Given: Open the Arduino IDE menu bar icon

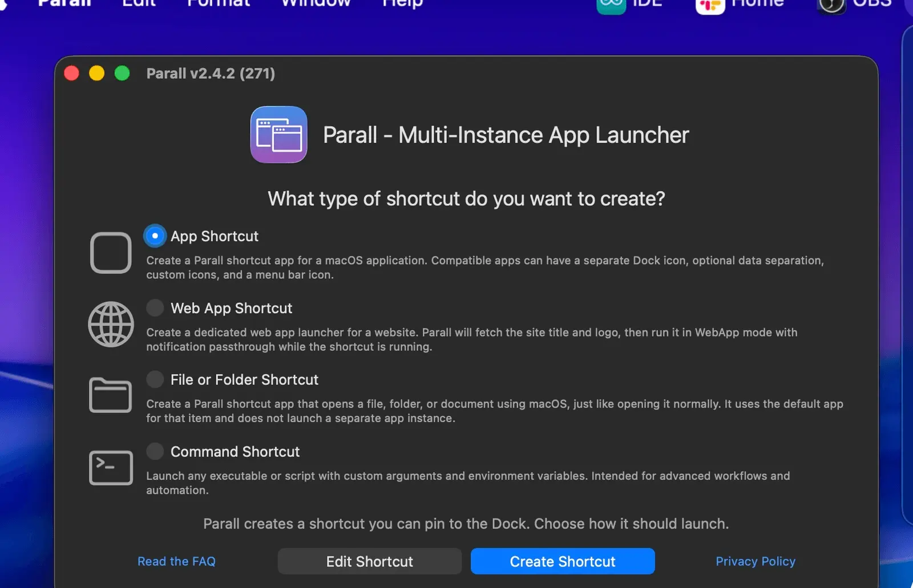Looking at the screenshot, I should [x=629, y=5].
